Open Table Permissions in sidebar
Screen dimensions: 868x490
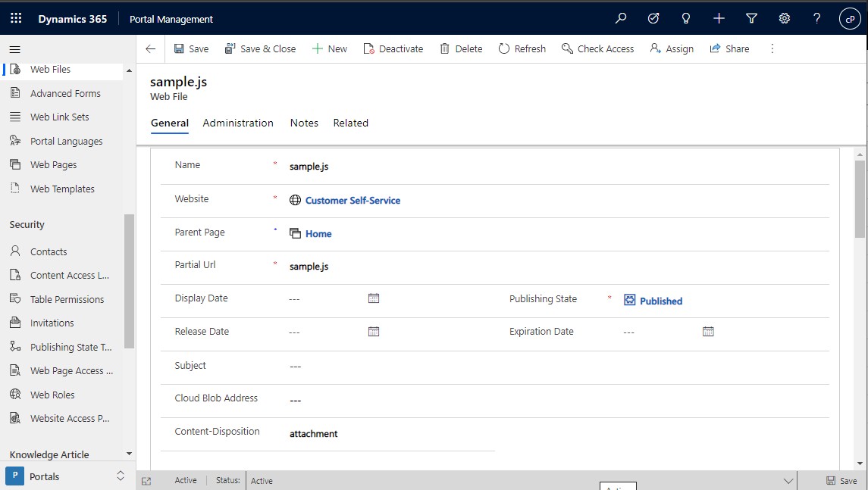point(67,299)
